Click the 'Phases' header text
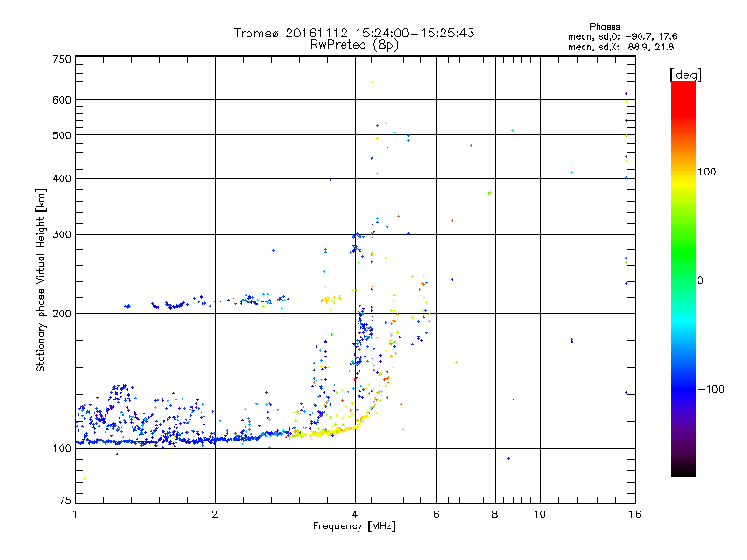Viewport: 747px width, 560px height. (604, 27)
